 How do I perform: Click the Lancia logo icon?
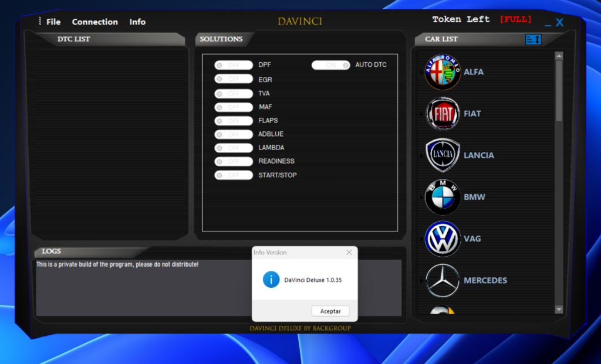point(443,155)
